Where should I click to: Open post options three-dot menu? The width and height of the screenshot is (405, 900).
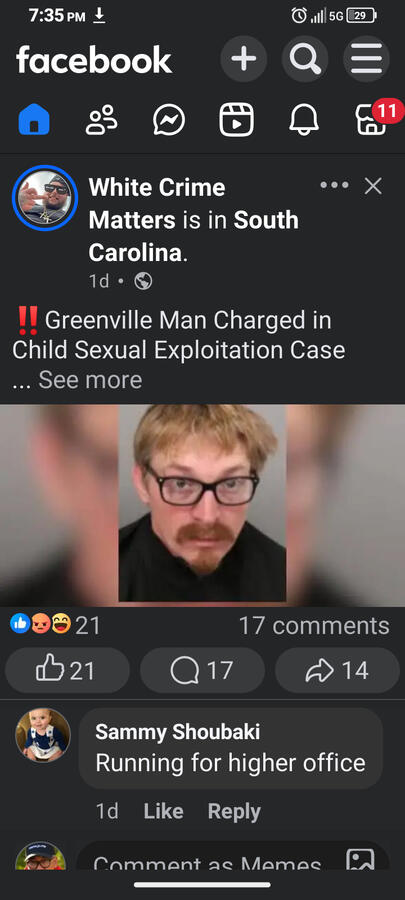(334, 185)
